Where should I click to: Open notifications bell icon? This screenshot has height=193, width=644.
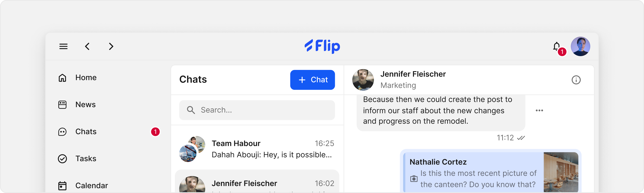pyautogui.click(x=557, y=46)
